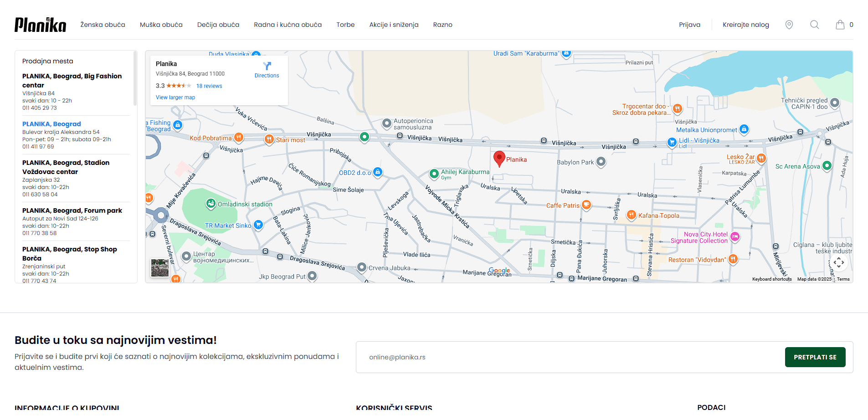The width and height of the screenshot is (868, 420).
Task: Open the store locator pin icon
Action: 789,25
